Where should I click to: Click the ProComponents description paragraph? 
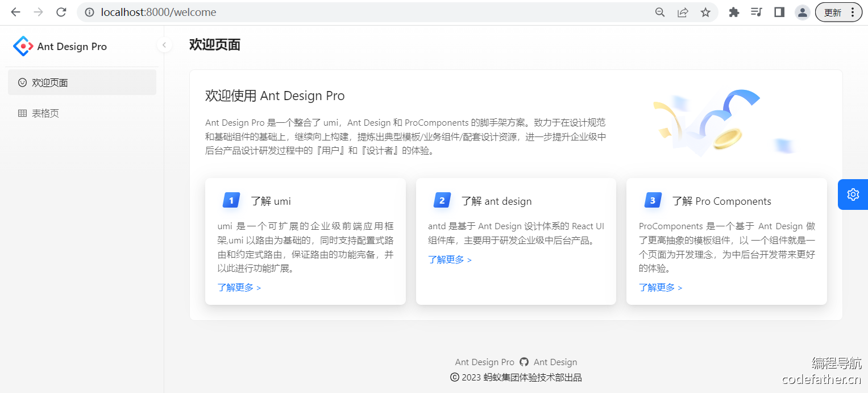coord(727,247)
